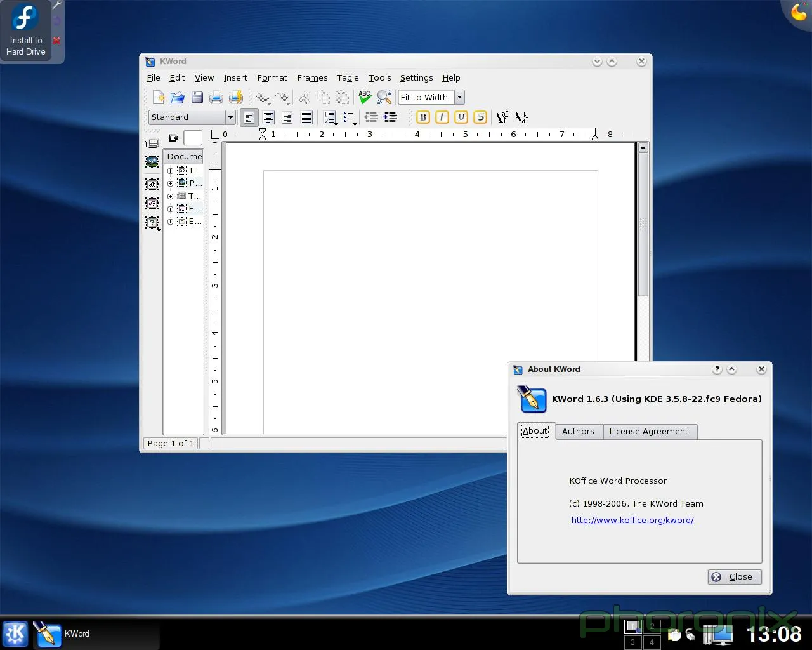Open the Settings menu
The image size is (812, 650).
[416, 77]
